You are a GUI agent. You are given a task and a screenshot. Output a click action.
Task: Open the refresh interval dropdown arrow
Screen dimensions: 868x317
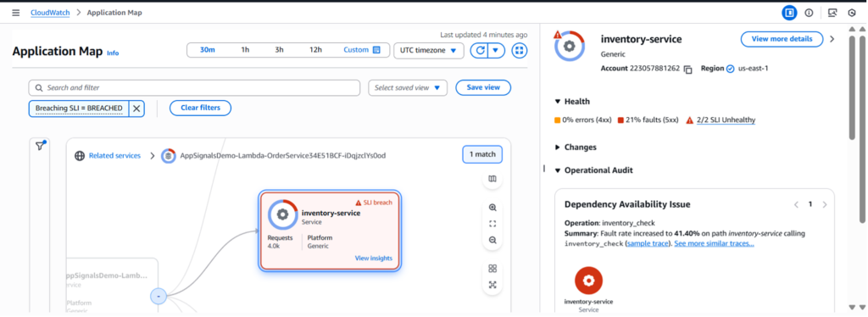tap(496, 50)
